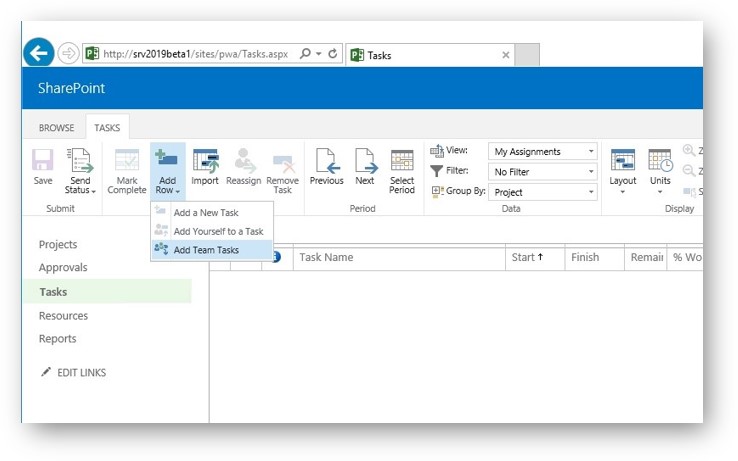Open the Projects navigation link

click(x=58, y=244)
